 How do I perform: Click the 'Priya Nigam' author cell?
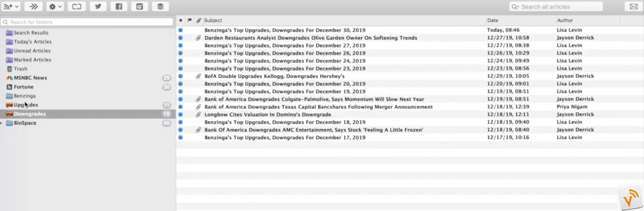click(x=572, y=107)
